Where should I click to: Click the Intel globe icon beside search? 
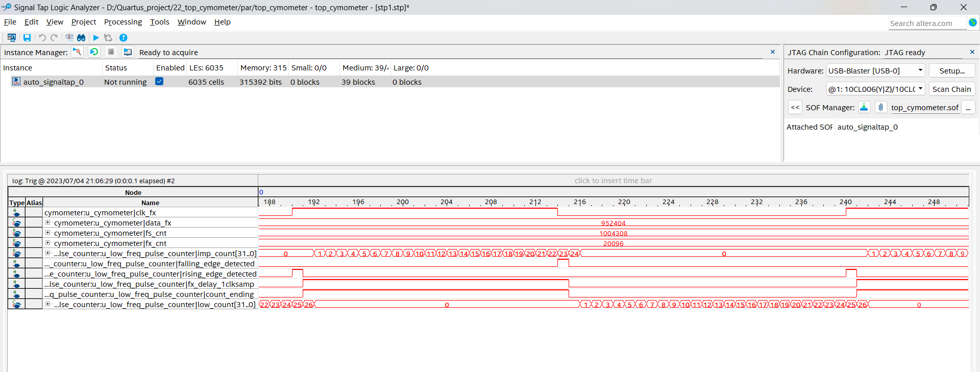click(973, 23)
